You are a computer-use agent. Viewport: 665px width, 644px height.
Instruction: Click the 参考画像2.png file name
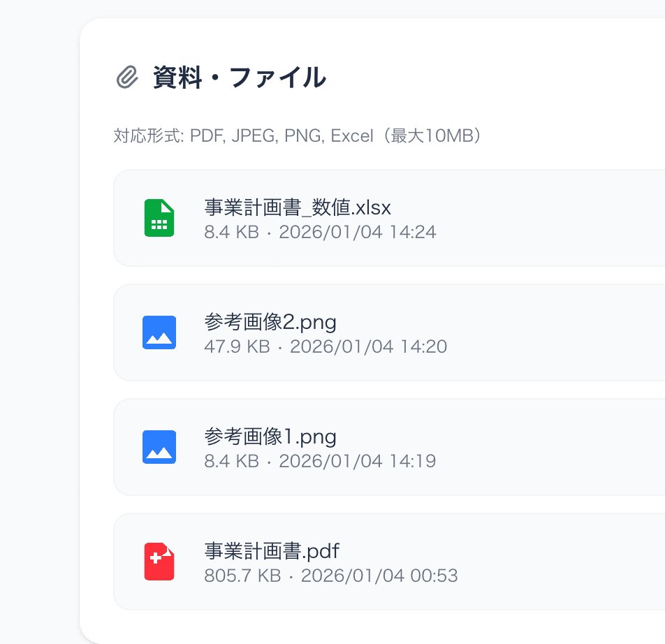(270, 322)
